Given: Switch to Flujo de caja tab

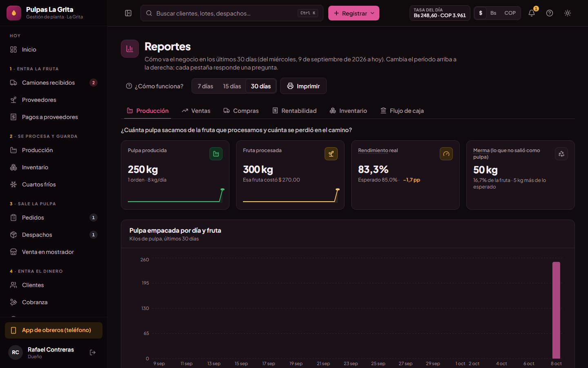Looking at the screenshot, I should 402,111.
